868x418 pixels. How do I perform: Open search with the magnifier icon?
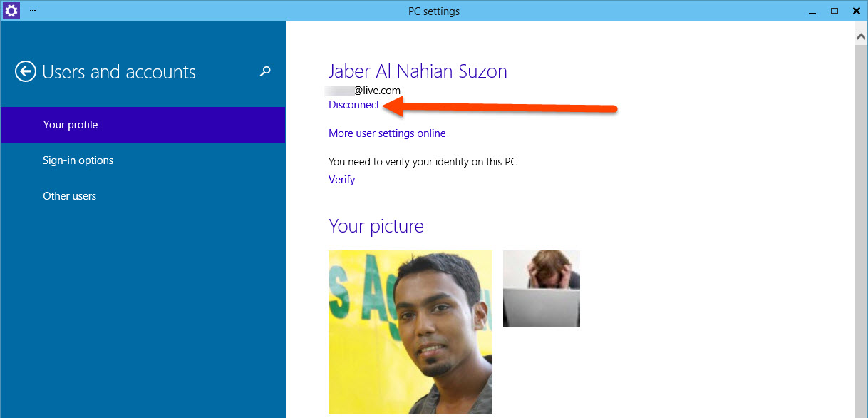coord(264,71)
